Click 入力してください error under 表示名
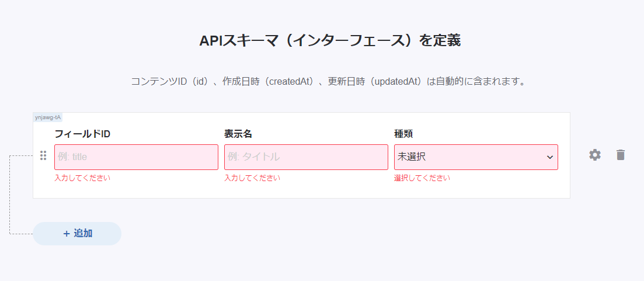The height and width of the screenshot is (281, 644). 252,178
